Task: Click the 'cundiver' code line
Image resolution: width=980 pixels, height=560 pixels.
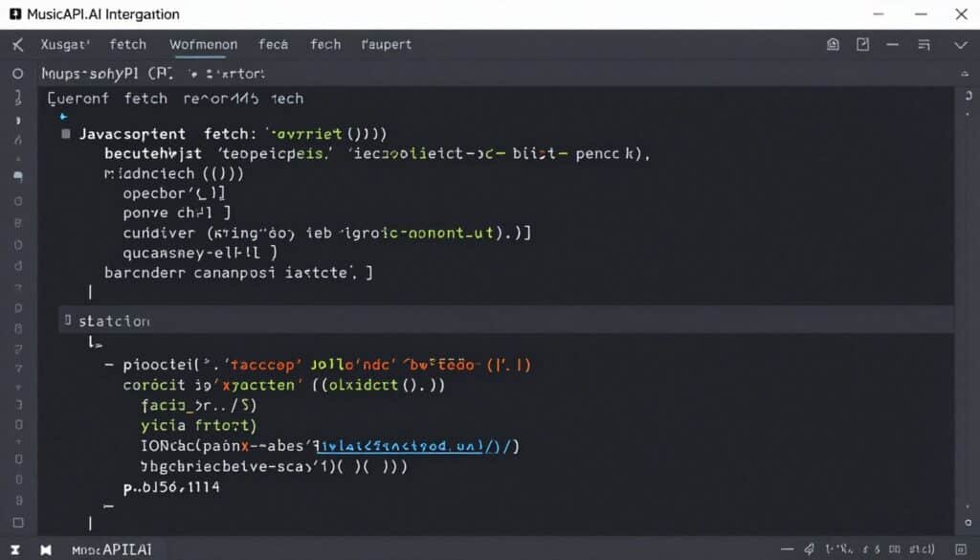Action: coord(327,234)
